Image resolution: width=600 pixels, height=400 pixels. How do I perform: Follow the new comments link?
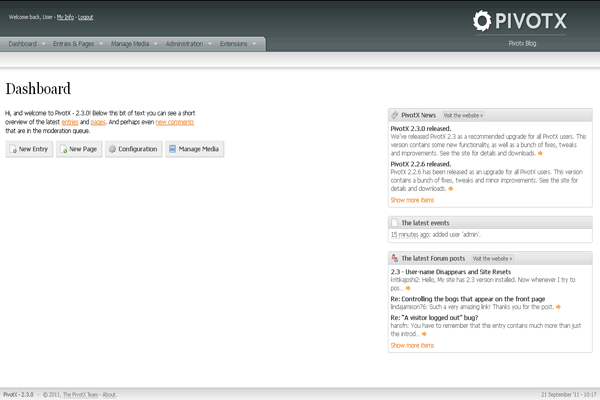point(174,122)
